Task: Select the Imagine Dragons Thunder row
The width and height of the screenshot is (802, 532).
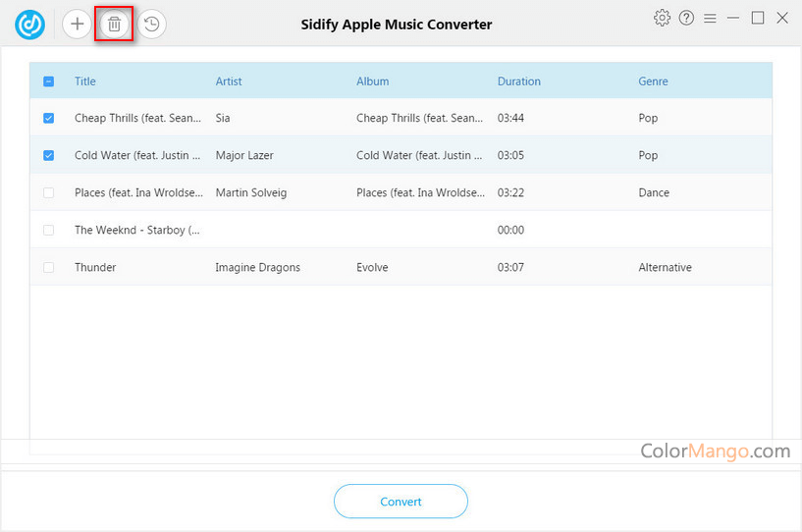Action: click(393, 267)
